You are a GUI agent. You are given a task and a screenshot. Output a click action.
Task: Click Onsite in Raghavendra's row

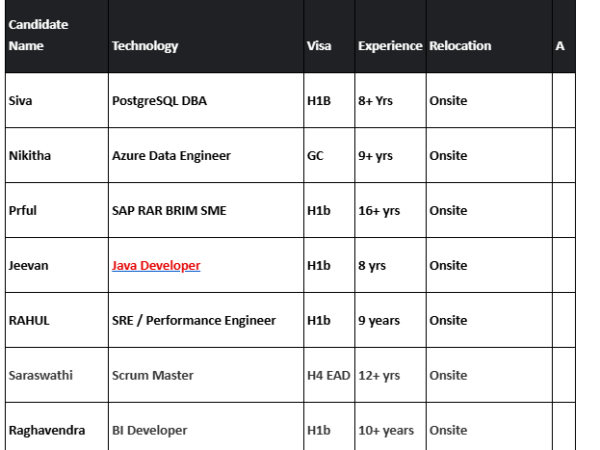pyautogui.click(x=489, y=427)
